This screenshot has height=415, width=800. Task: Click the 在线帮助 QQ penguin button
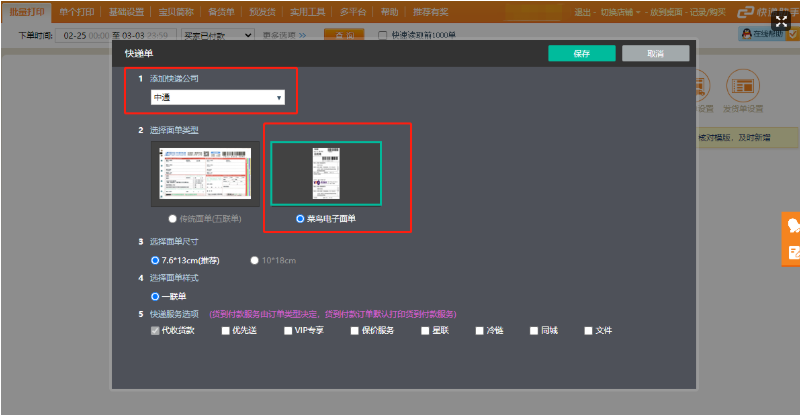[x=762, y=34]
